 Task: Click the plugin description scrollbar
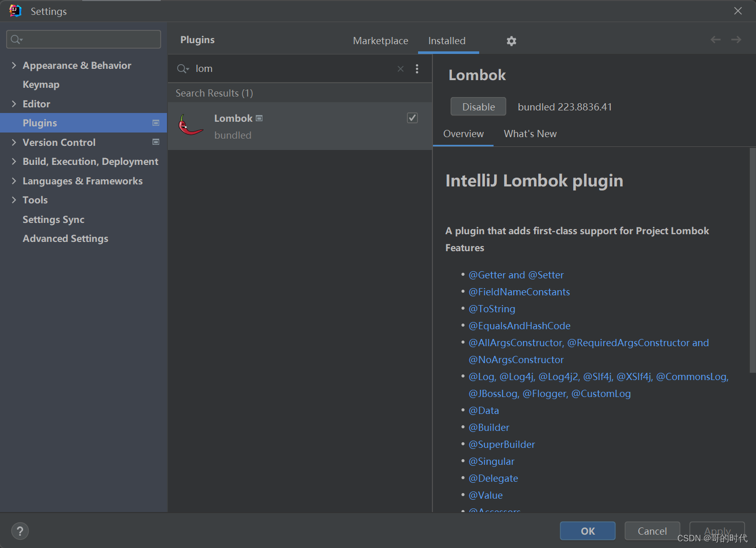pyautogui.click(x=752, y=260)
